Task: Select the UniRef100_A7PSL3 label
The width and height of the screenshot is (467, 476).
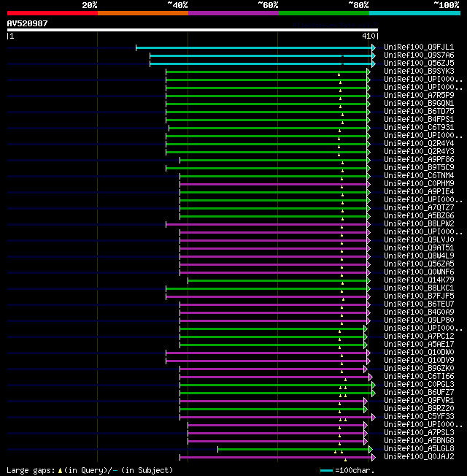Action: pyautogui.click(x=419, y=433)
